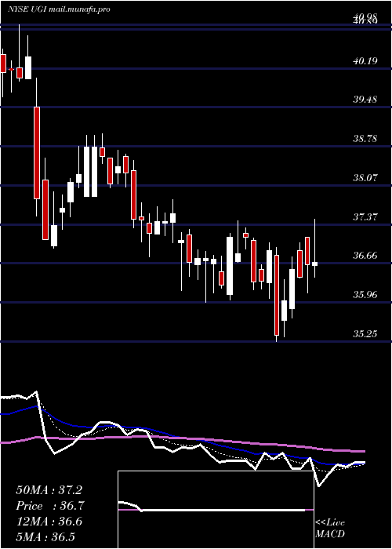
Task: Click the '<<Live MACD' label
Action: click(330, 529)
